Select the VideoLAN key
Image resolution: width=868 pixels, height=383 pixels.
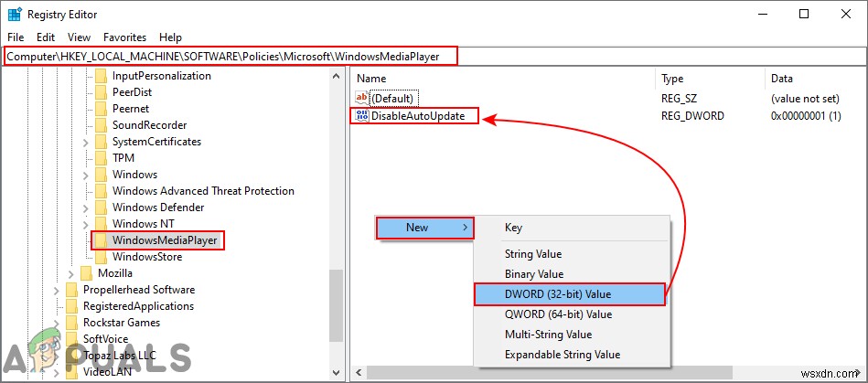click(107, 372)
